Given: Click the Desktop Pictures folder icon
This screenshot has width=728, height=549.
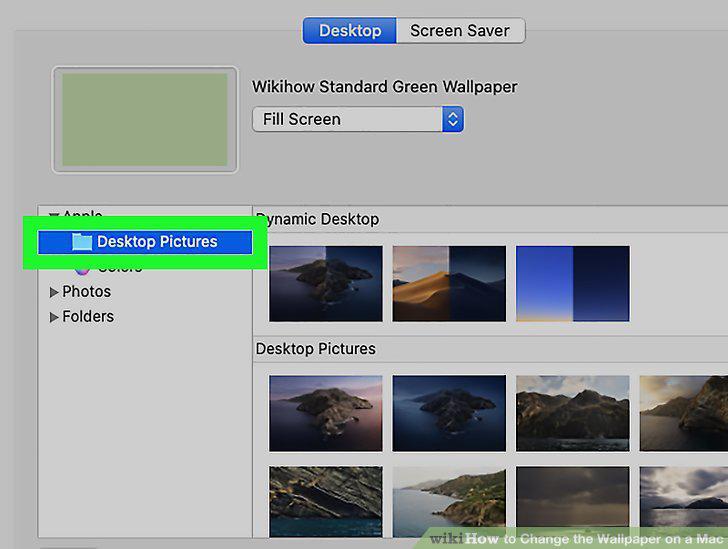Looking at the screenshot, I should click(82, 242).
